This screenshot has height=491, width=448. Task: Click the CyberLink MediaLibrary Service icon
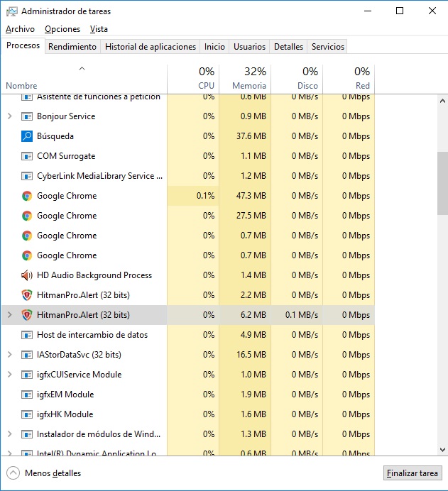tap(27, 176)
